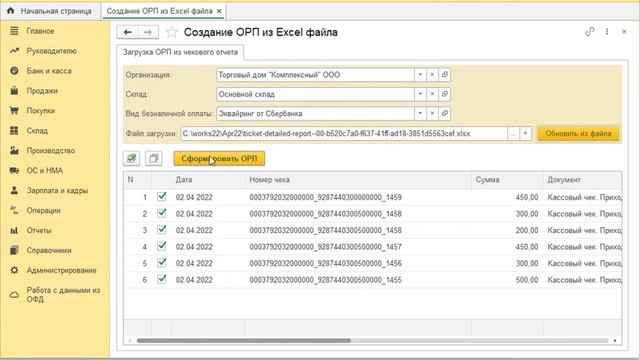Image resolution: width=640 pixels, height=360 pixels.
Task: Click the back arrow navigation button
Action: [127, 32]
